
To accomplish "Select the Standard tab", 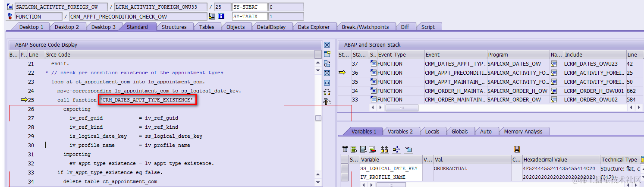I will [x=137, y=27].
